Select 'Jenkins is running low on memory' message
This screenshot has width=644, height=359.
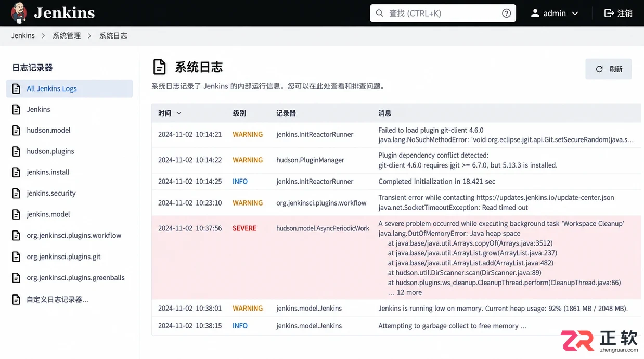pos(503,309)
